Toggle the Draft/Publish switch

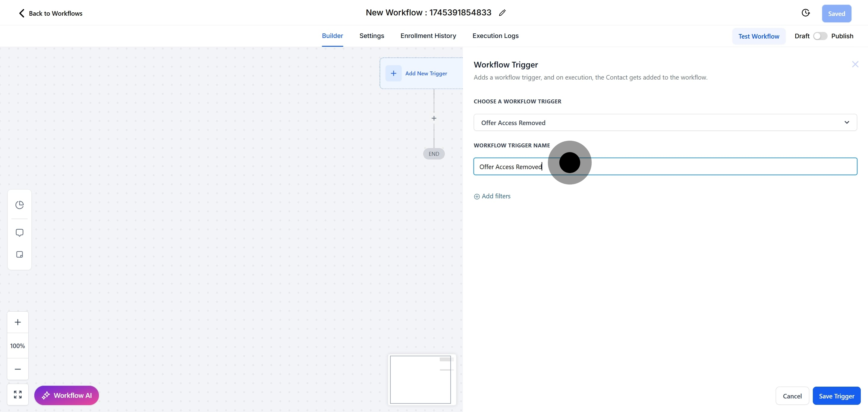point(820,36)
